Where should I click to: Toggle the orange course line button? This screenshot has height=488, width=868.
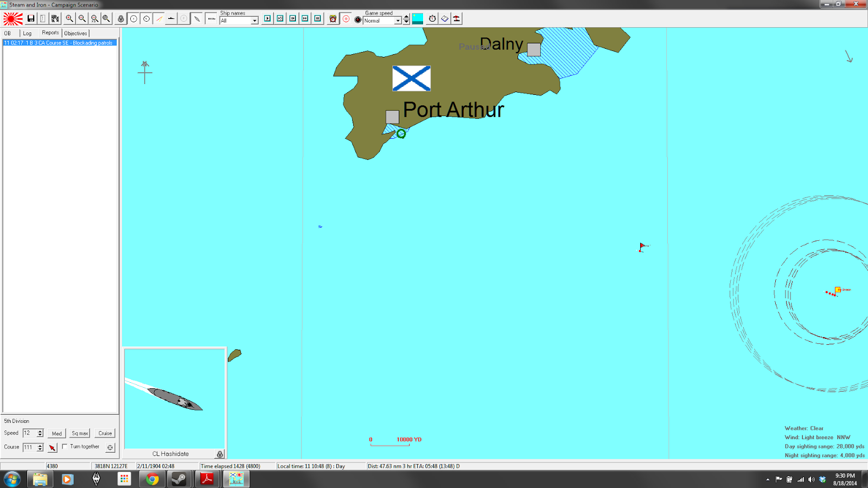coord(159,19)
